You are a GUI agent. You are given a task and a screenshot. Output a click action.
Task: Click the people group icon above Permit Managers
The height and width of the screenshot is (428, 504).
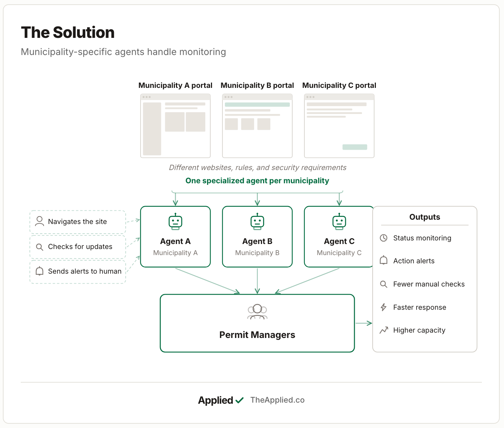coord(257,312)
